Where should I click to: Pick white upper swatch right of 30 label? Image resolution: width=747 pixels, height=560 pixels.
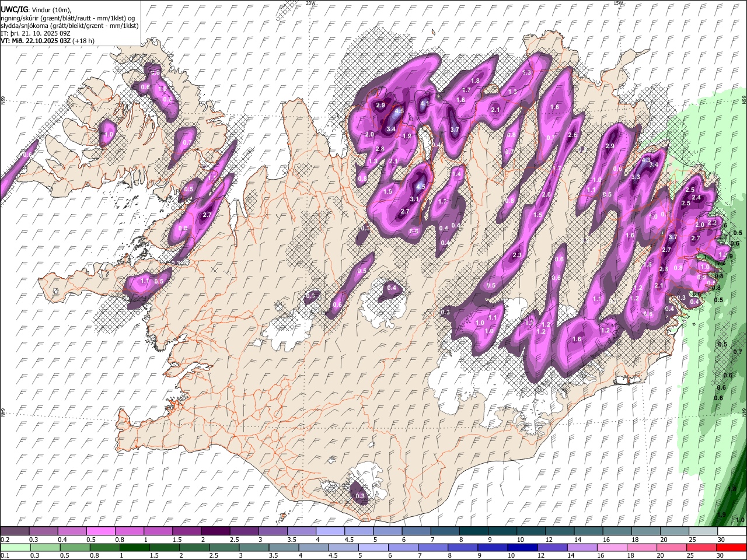click(x=732, y=531)
